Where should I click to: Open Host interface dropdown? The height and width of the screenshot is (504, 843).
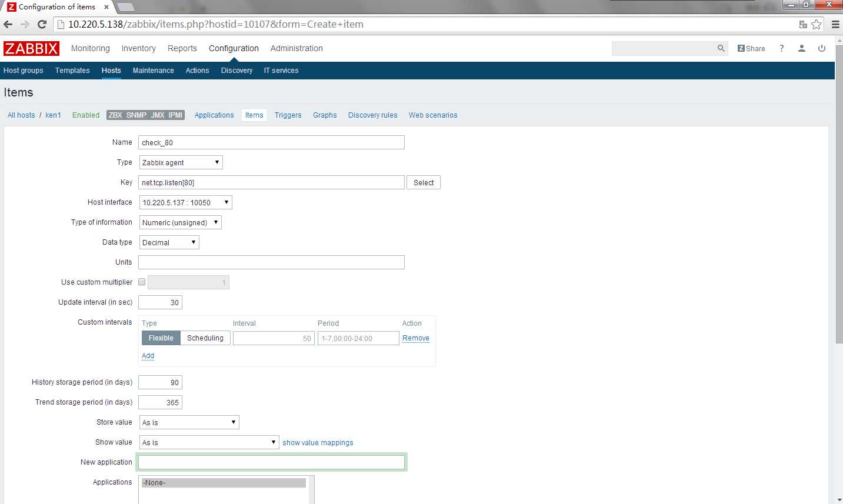click(x=185, y=202)
